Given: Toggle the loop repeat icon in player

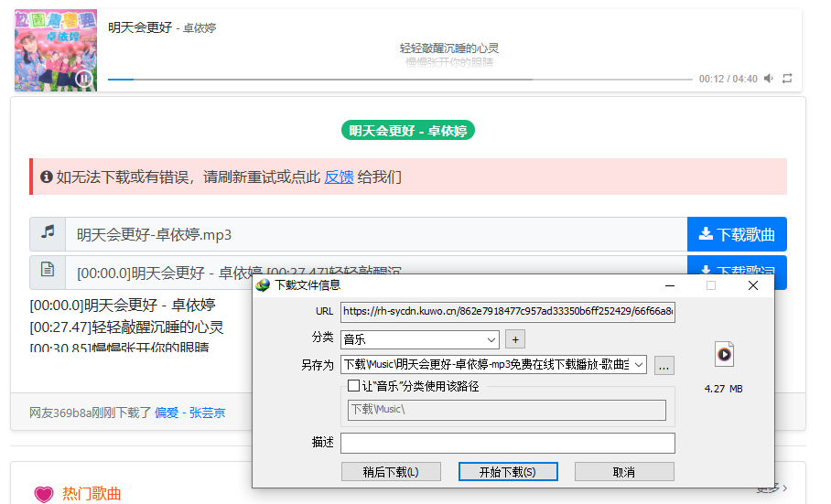Looking at the screenshot, I should click(x=787, y=79).
